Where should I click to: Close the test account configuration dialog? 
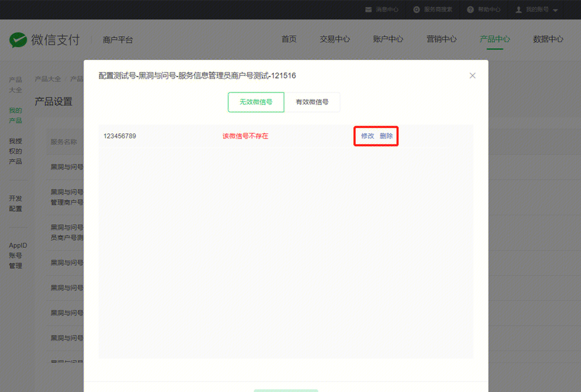472,75
